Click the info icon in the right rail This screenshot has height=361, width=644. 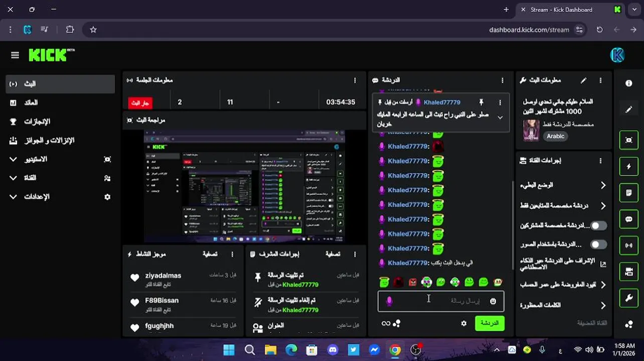click(628, 84)
